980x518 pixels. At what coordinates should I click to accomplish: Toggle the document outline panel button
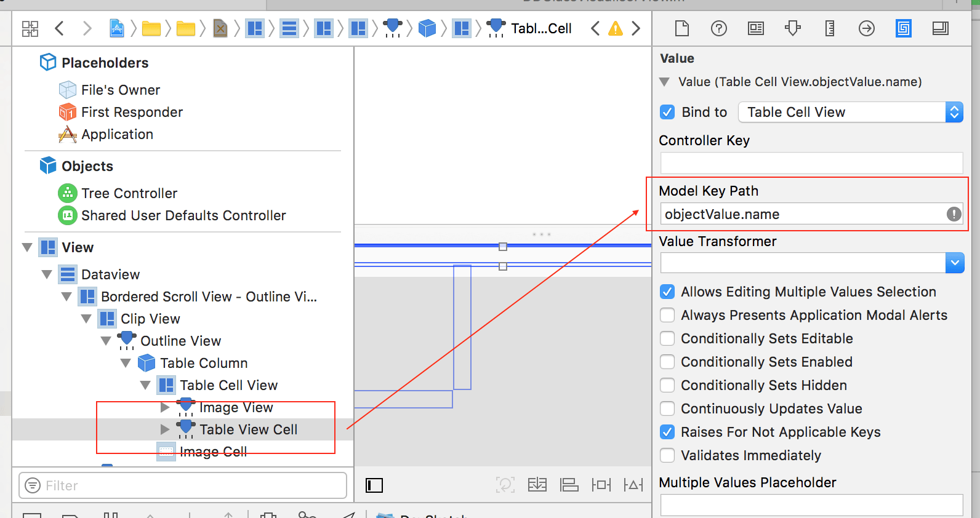pos(374,485)
